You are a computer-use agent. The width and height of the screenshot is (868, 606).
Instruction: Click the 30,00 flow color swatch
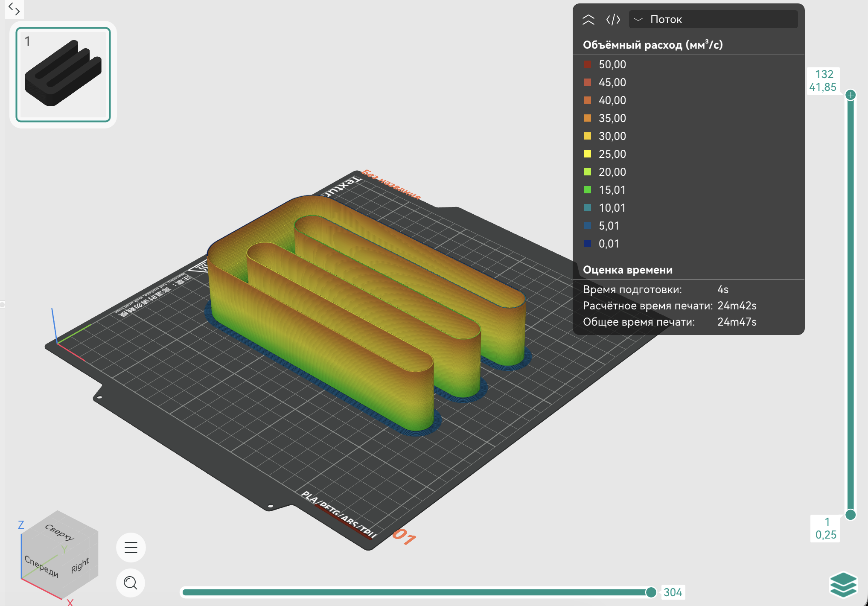[x=588, y=136]
